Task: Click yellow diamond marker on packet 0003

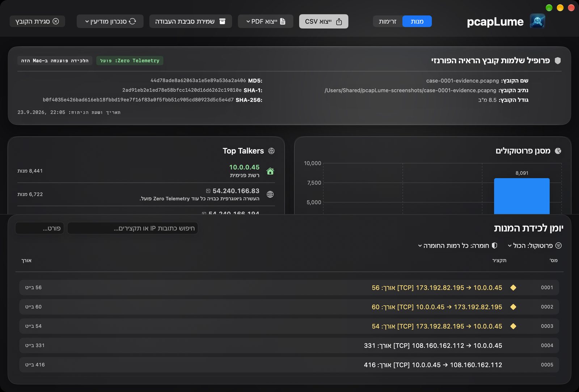Action: point(513,326)
